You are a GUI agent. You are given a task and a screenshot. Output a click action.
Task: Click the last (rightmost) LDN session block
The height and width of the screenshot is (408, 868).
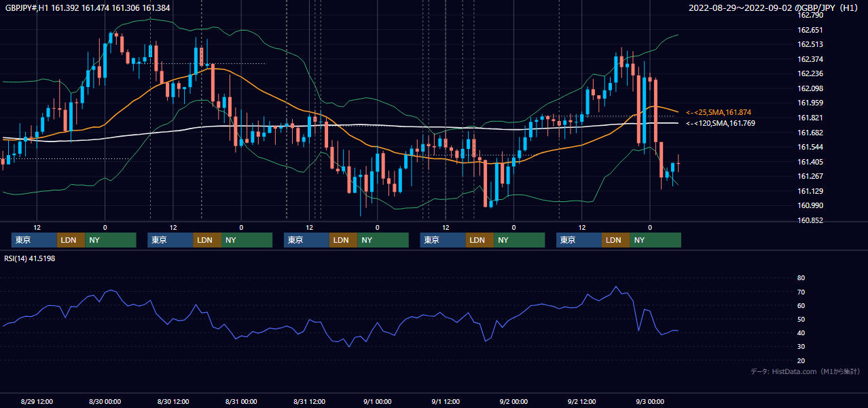615,240
